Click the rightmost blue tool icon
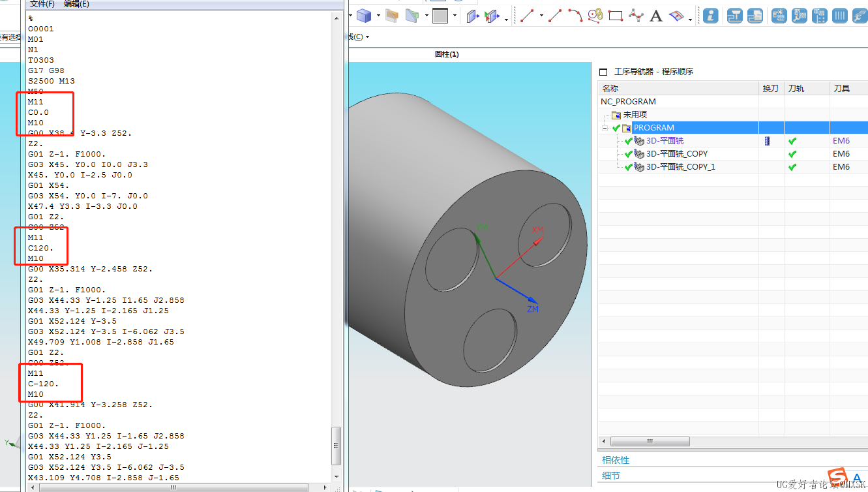868x492 pixels. (x=860, y=15)
